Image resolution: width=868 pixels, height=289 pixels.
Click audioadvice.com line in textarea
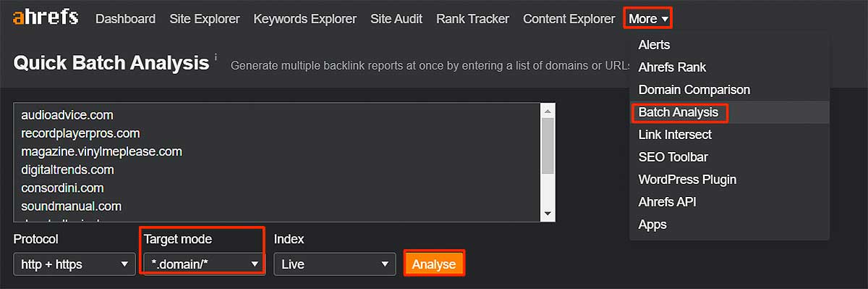67,115
